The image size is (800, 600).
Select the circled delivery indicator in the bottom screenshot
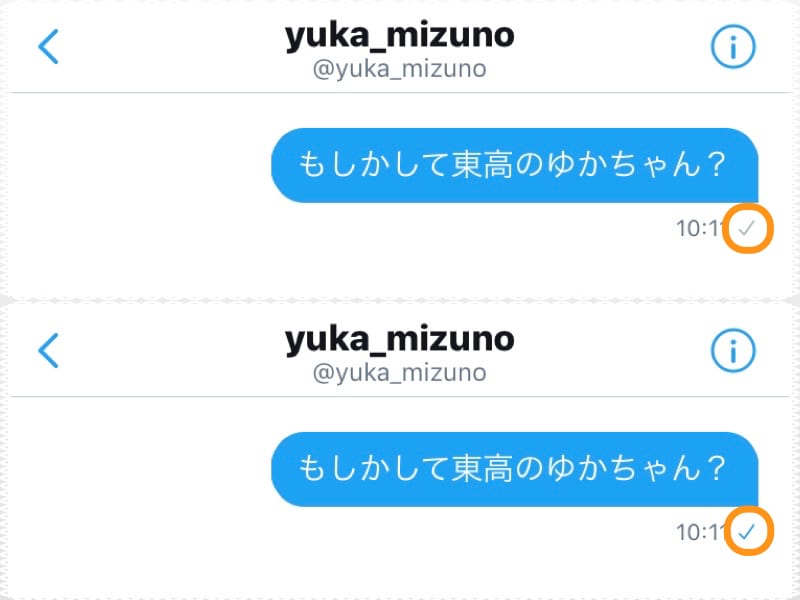[748, 533]
